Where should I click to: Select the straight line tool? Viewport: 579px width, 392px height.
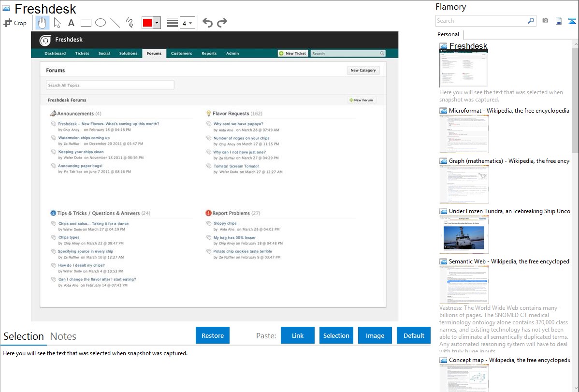pos(115,23)
